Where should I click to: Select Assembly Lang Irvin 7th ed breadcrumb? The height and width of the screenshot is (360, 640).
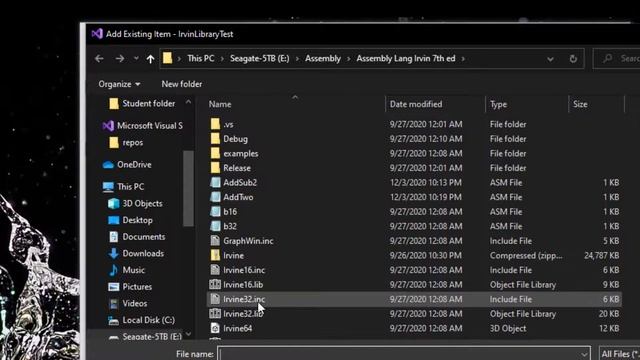pos(406,58)
